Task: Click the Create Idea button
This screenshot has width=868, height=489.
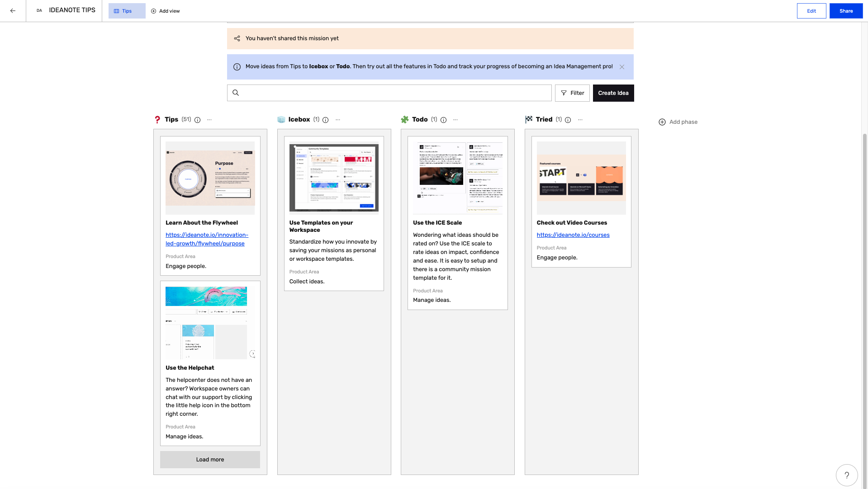Action: [x=613, y=93]
